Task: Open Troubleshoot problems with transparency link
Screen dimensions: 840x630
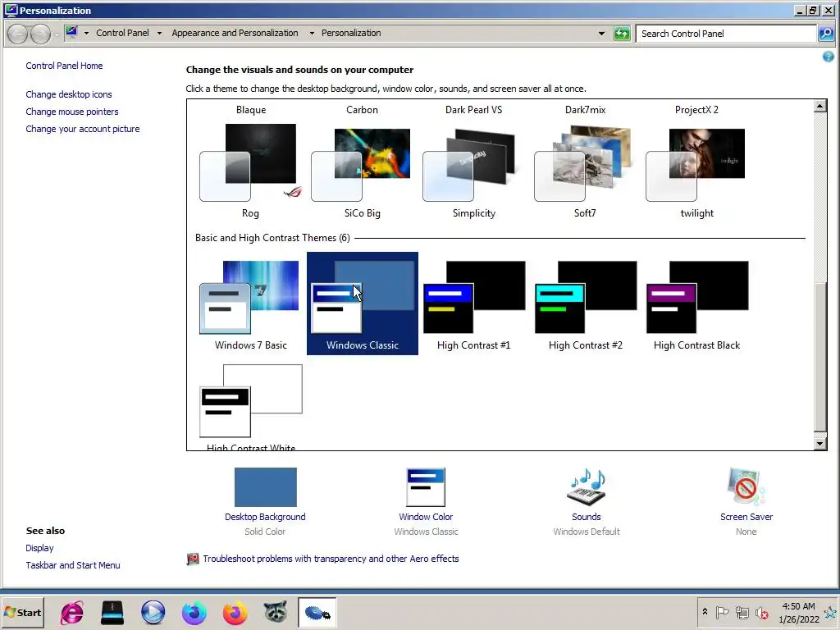Action: 331,559
